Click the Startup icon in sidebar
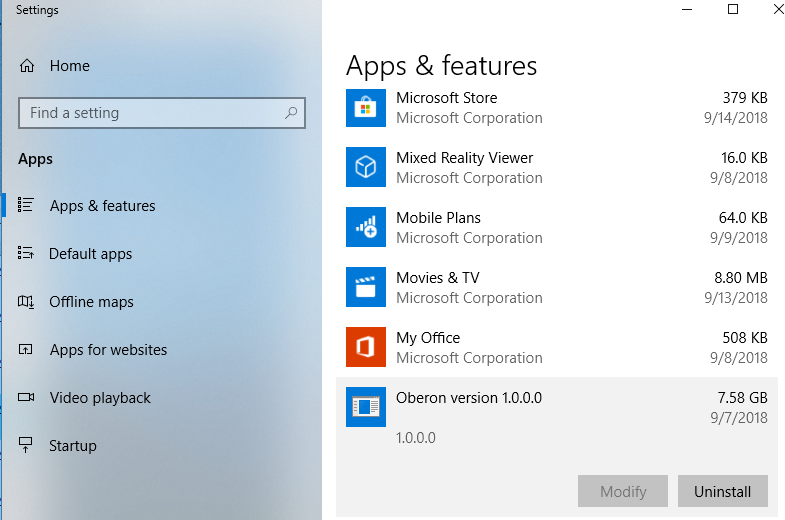 pos(26,445)
